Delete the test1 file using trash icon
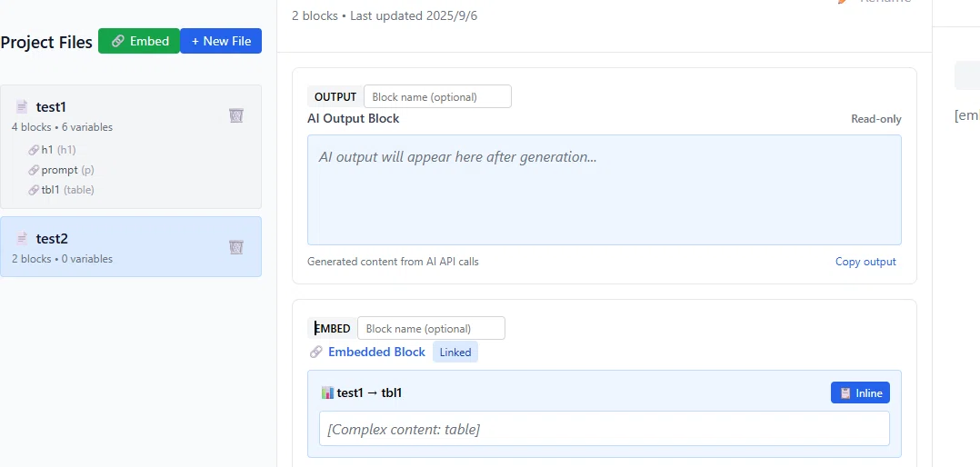 tap(235, 114)
